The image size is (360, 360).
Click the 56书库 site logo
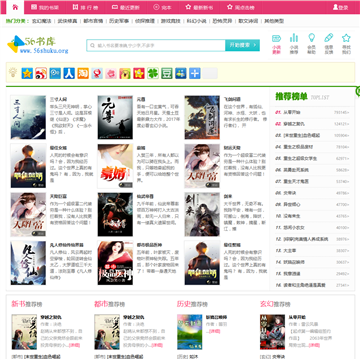click(38, 45)
